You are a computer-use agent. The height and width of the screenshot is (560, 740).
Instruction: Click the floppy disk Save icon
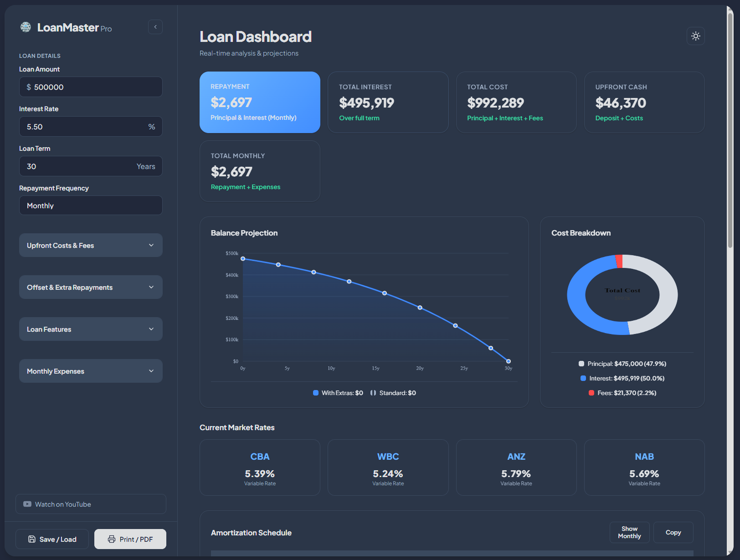(x=32, y=539)
